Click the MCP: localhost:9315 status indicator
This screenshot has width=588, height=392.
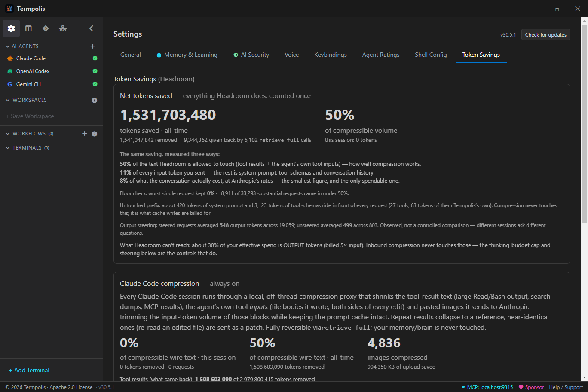coord(487,387)
